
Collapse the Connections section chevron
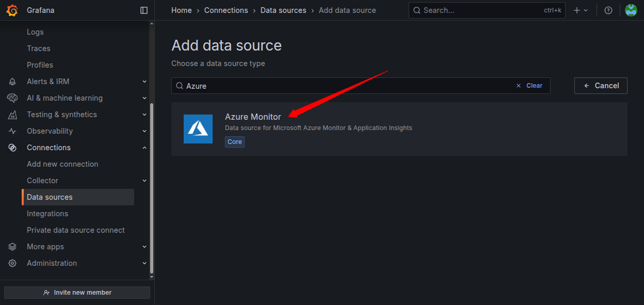click(144, 148)
